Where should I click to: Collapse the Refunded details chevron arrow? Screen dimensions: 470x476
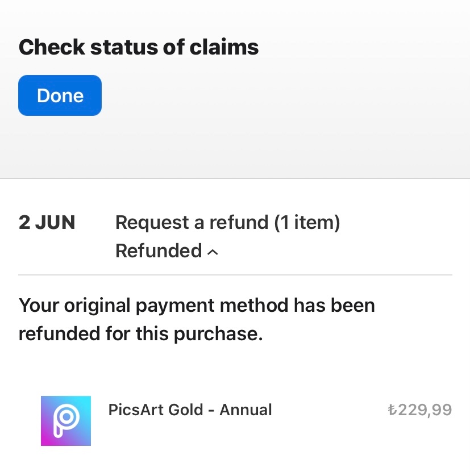[x=213, y=252]
